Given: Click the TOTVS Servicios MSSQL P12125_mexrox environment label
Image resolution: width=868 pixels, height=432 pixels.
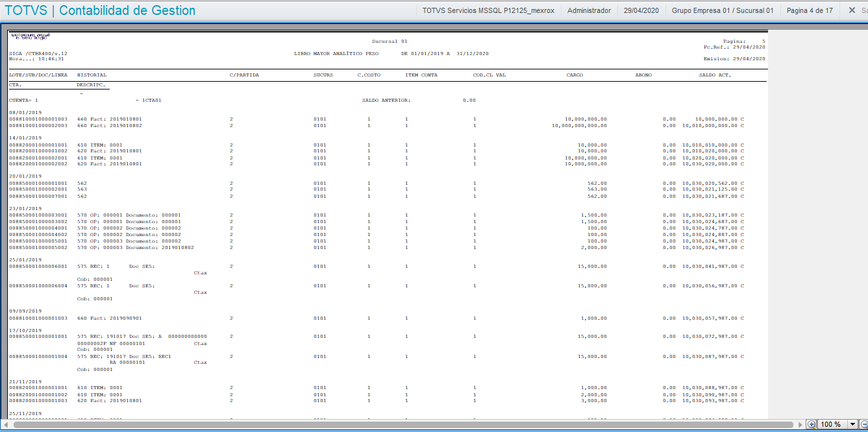Looking at the screenshot, I should point(488,10).
